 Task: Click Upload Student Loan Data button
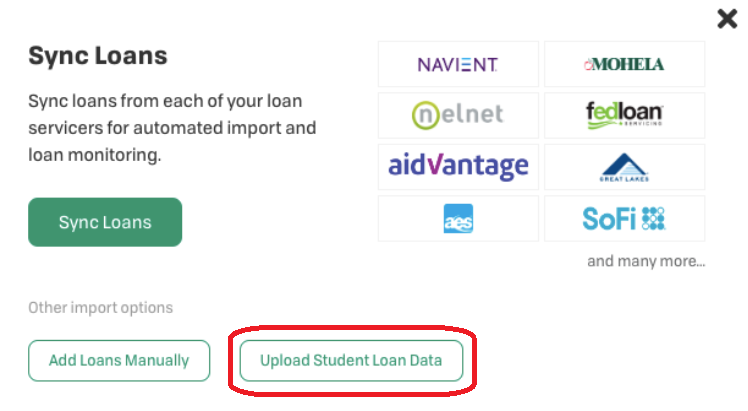pyautogui.click(x=351, y=360)
